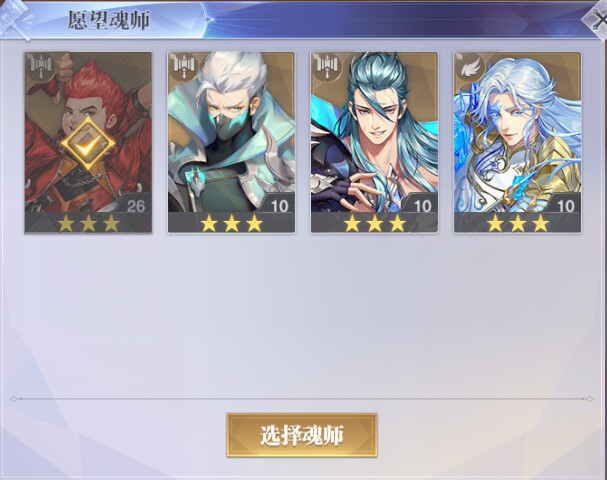
Task: Click the 选择魂师 button
Action: [302, 435]
